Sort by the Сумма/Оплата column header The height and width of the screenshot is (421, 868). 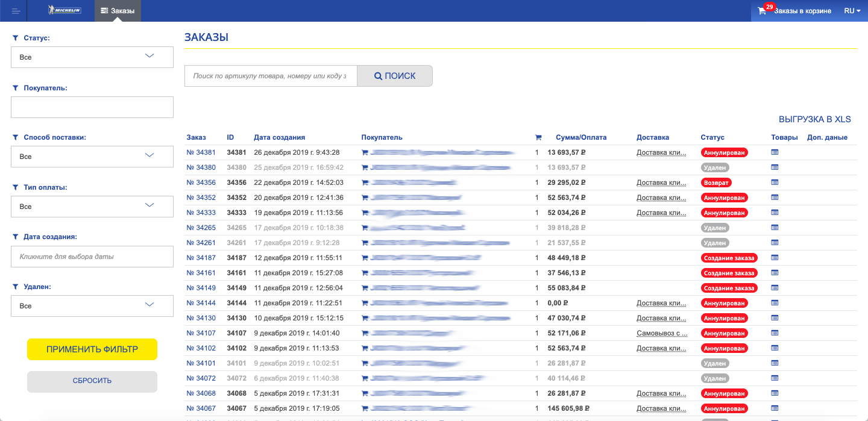coord(581,137)
